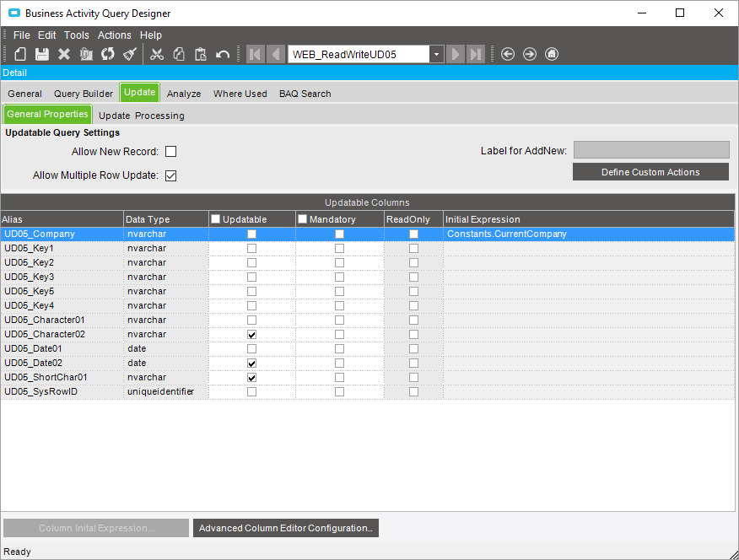Check Updatable for UD05_Key1 row
The image size is (739, 560).
tap(251, 248)
